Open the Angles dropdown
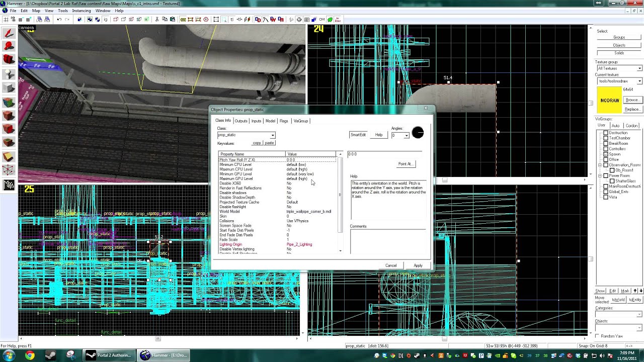This screenshot has height=362, width=644. (407, 135)
